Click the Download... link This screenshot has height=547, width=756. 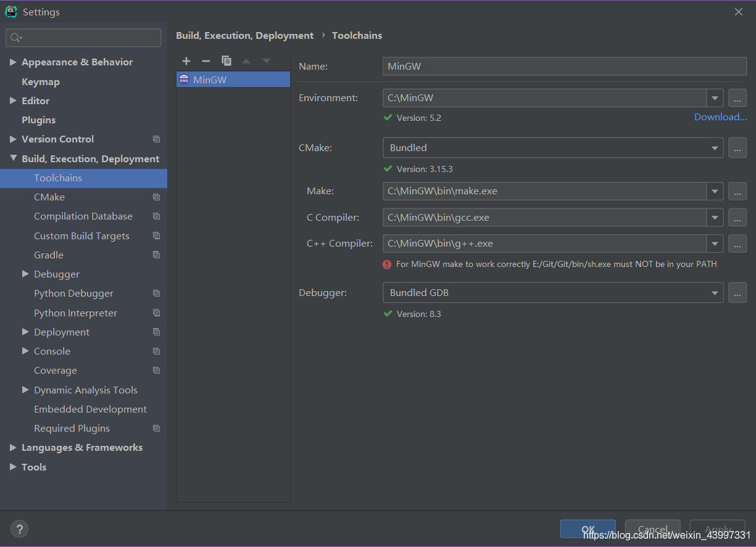(720, 117)
